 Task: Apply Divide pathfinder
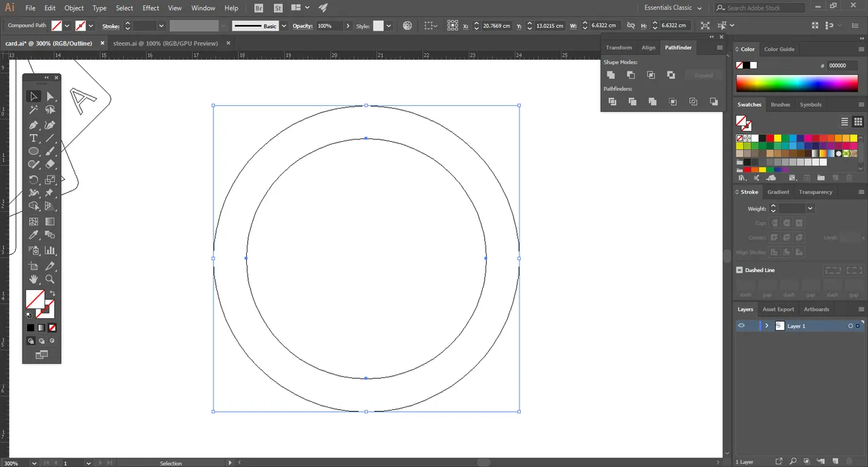coord(612,102)
